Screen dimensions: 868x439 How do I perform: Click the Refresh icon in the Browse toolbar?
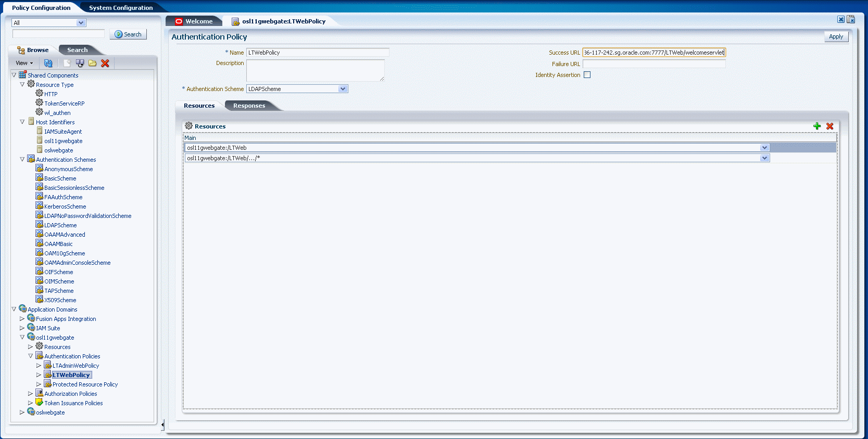(x=48, y=63)
